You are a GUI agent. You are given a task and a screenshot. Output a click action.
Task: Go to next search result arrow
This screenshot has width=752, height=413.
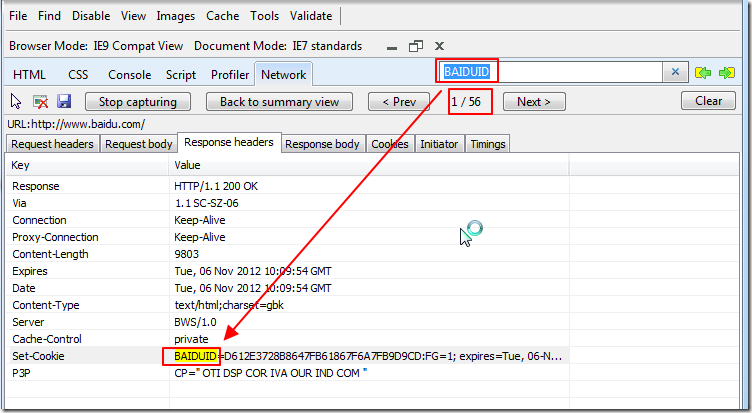(x=727, y=73)
